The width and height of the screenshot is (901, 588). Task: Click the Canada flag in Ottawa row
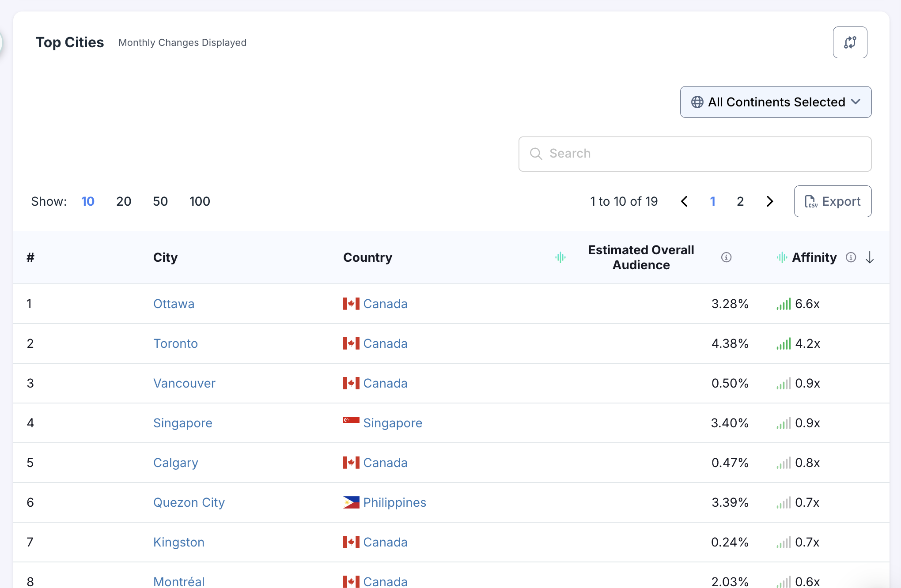pyautogui.click(x=351, y=304)
